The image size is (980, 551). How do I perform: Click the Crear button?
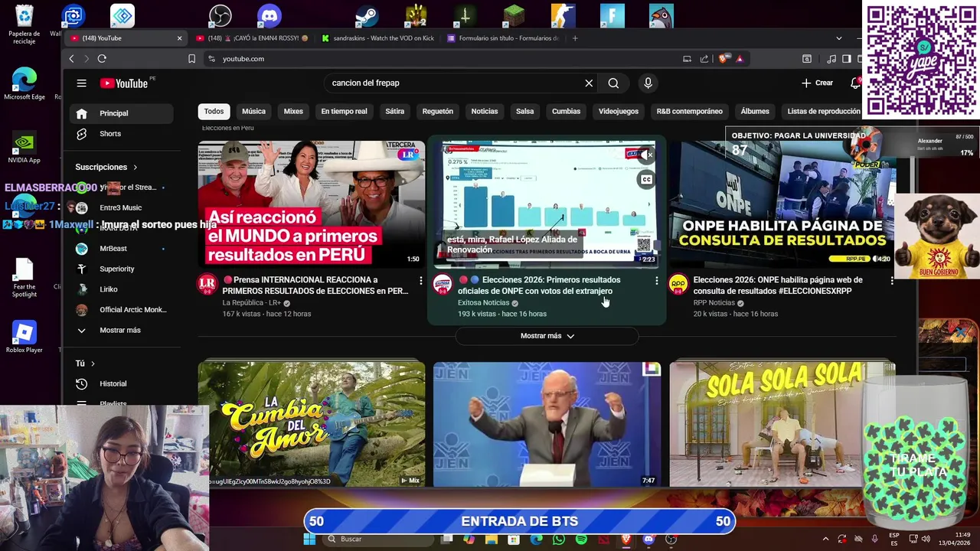click(817, 83)
